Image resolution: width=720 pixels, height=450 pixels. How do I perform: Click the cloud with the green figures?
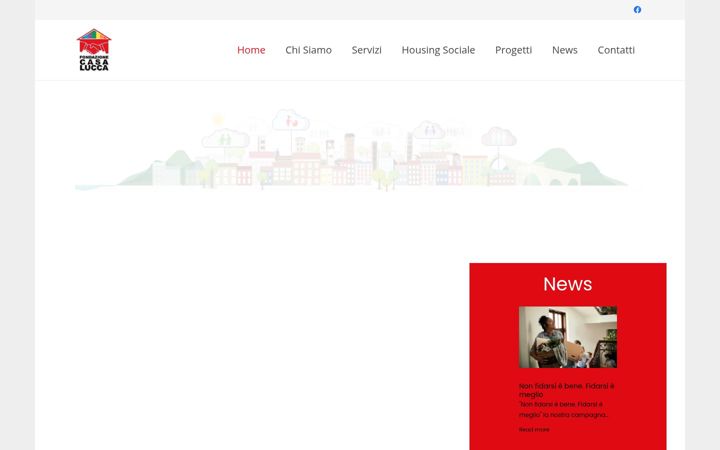[x=225, y=138]
